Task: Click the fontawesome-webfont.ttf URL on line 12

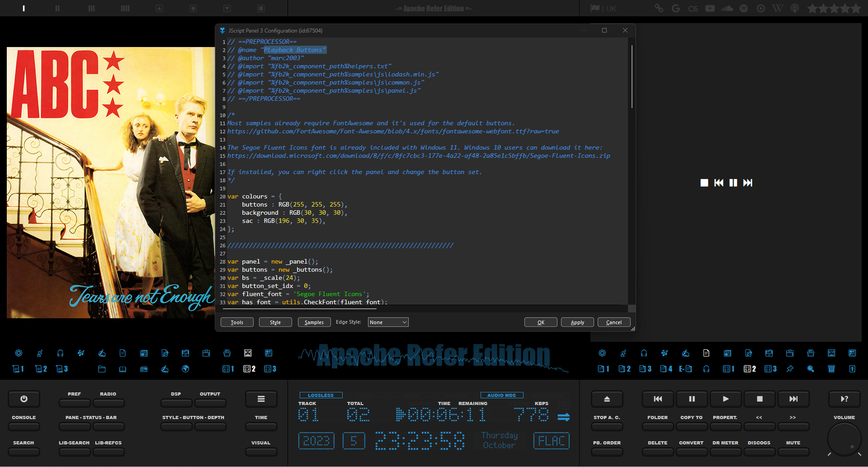Action: pos(393,132)
